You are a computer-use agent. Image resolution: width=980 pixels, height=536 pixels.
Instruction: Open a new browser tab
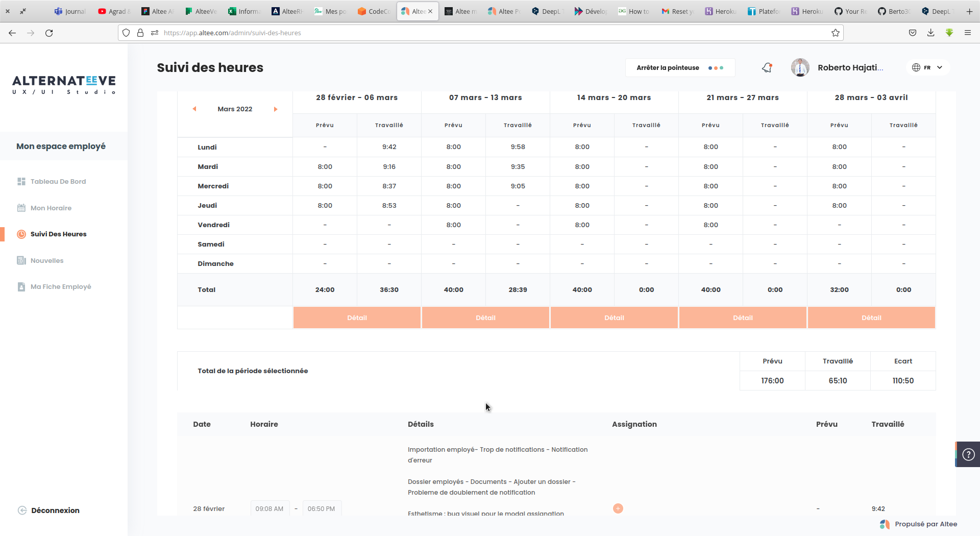click(x=969, y=11)
